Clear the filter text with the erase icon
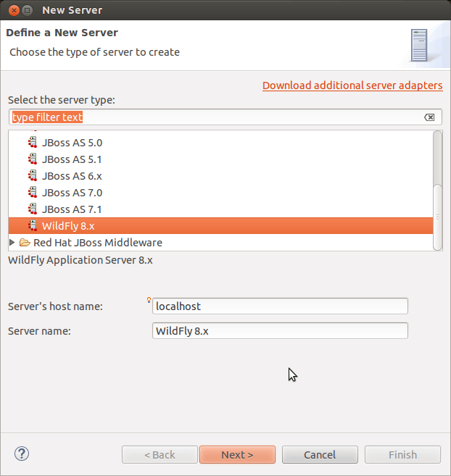Screen dimensions: 451x476 (x=429, y=117)
